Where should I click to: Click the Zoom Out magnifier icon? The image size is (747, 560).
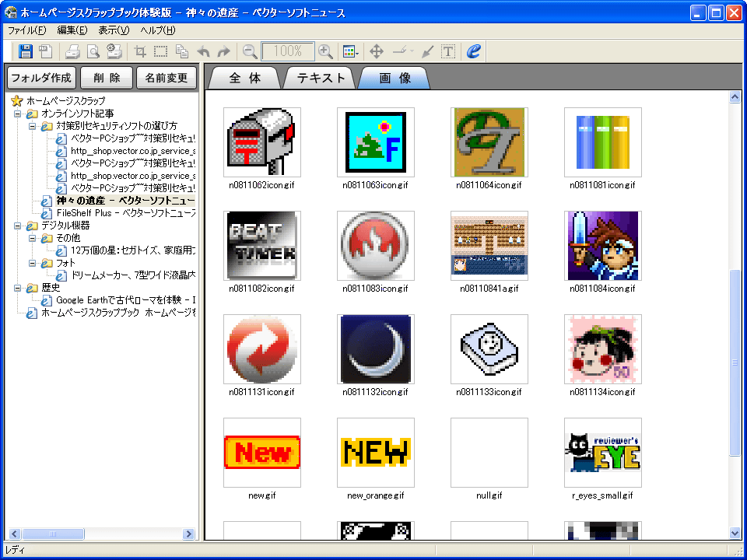pos(250,51)
